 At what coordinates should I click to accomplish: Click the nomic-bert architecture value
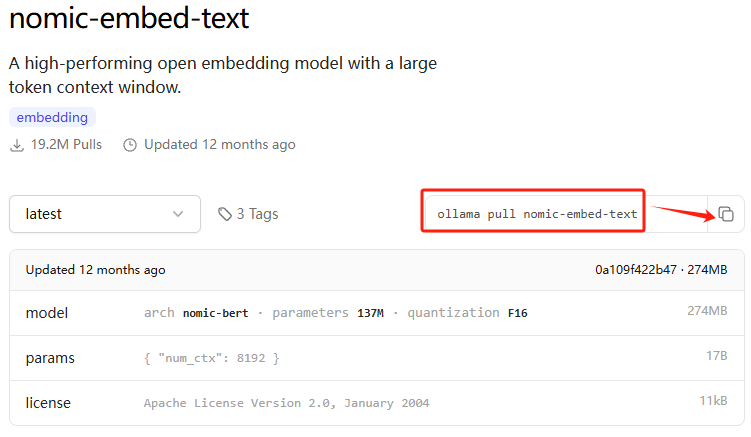pyautogui.click(x=218, y=313)
